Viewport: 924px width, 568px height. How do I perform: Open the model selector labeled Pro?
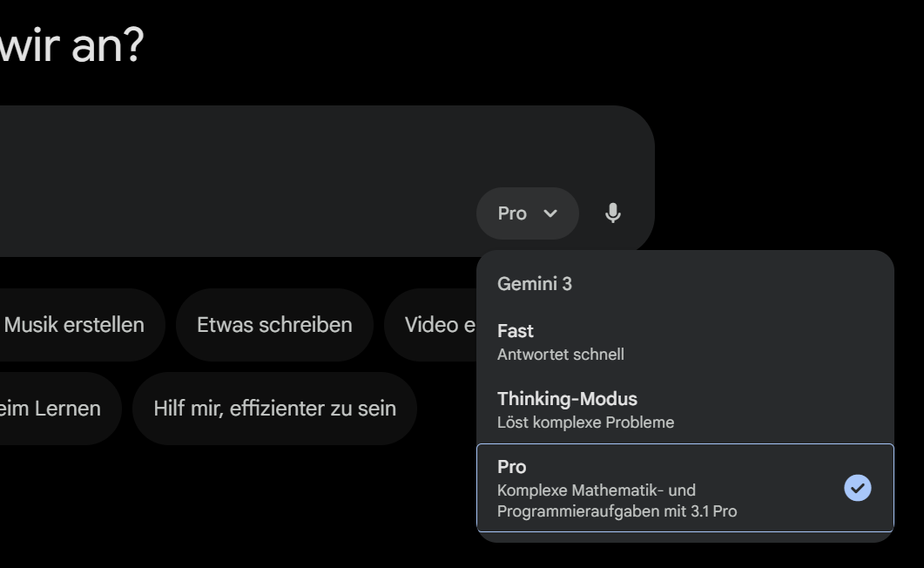527,213
